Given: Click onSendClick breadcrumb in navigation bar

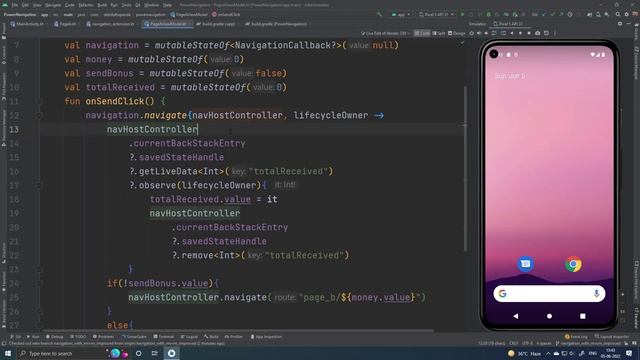Looking at the screenshot, I should coord(226,14).
